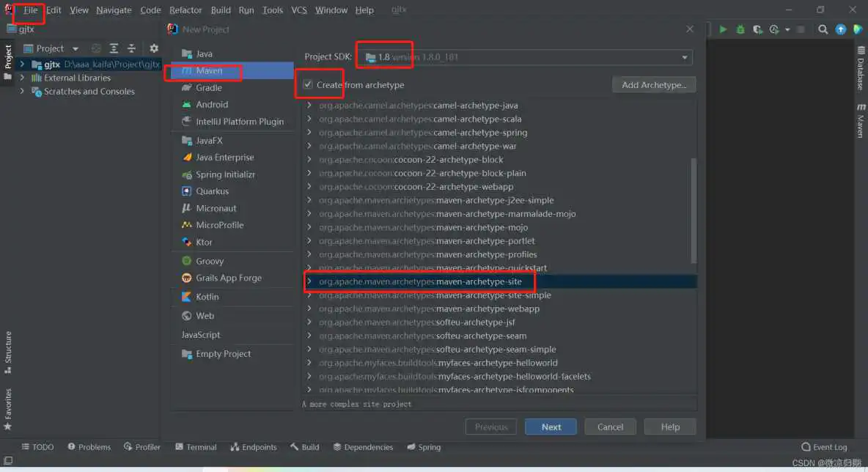Open the Refactor menu
Image resolution: width=868 pixels, height=472 pixels.
(x=185, y=10)
